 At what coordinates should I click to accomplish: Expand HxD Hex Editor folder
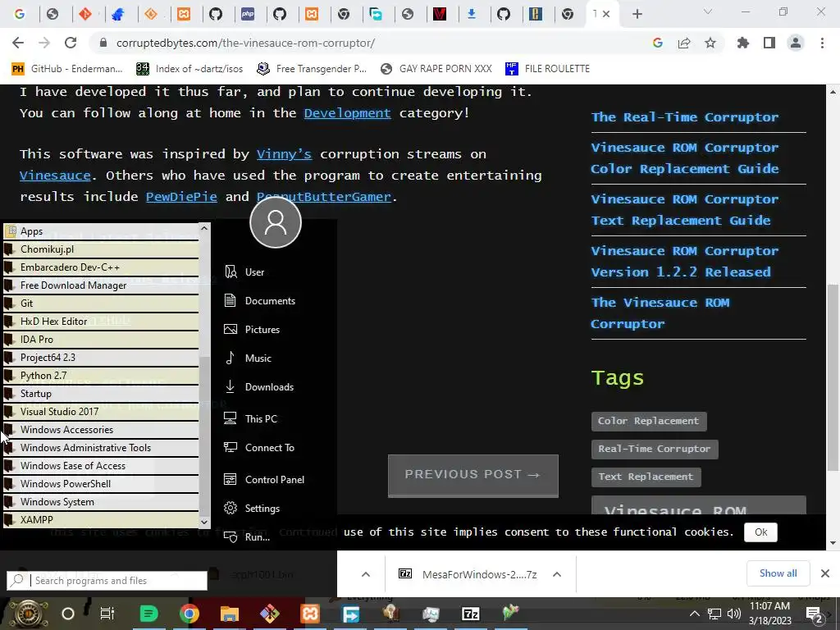[x=101, y=322]
